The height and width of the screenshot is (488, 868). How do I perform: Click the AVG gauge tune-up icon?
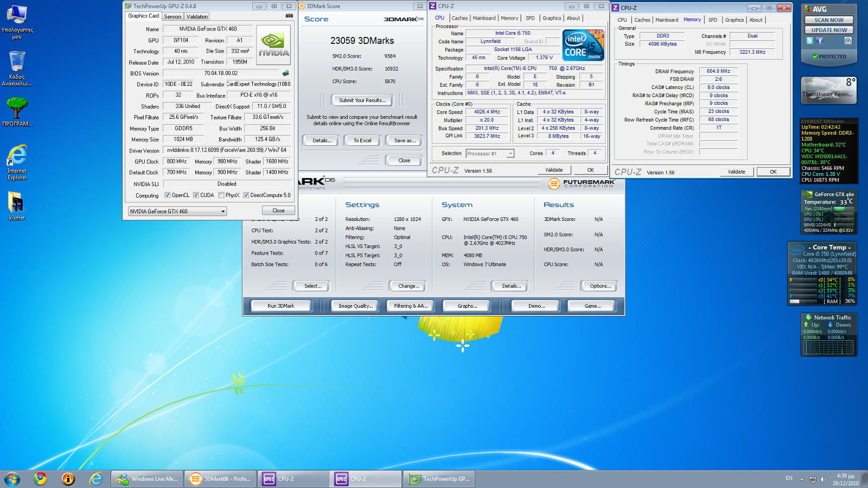(848, 41)
